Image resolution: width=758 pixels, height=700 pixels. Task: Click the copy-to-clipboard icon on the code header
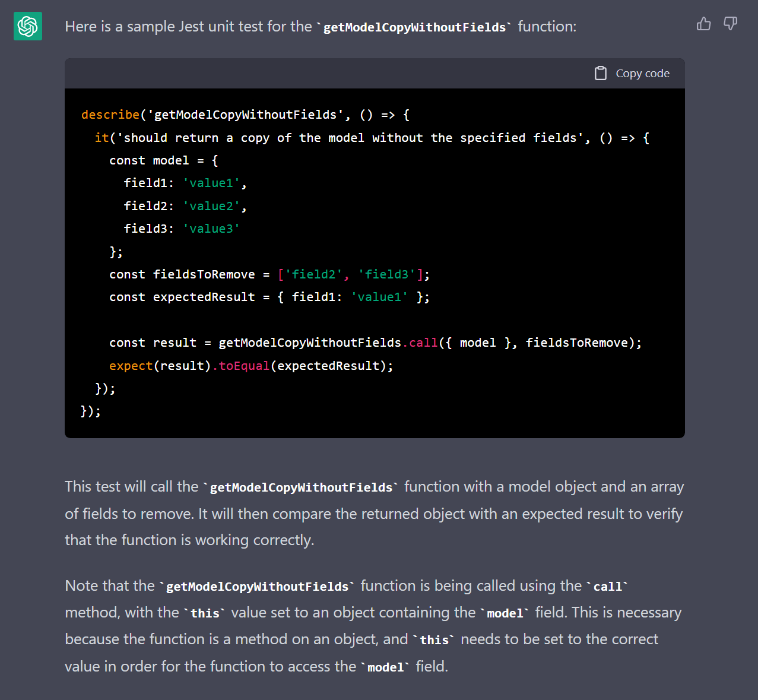click(x=601, y=72)
